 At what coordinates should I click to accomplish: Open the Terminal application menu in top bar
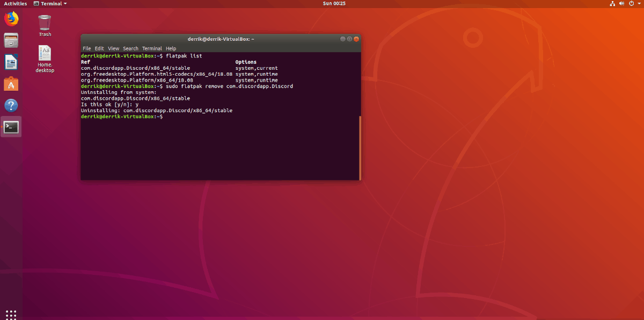50,3
